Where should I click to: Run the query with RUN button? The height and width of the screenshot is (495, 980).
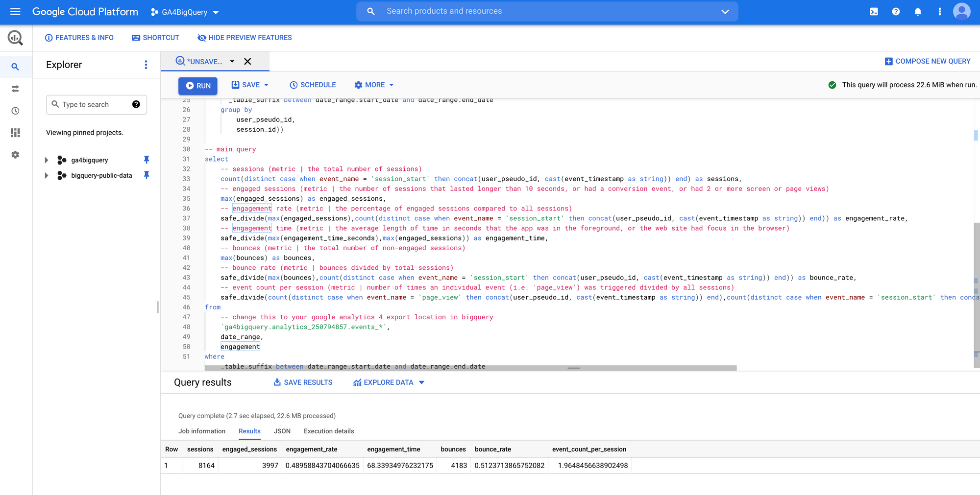tap(198, 86)
